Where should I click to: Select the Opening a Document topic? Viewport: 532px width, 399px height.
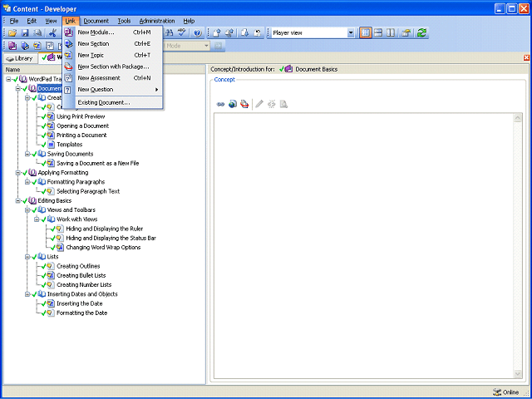click(83, 126)
